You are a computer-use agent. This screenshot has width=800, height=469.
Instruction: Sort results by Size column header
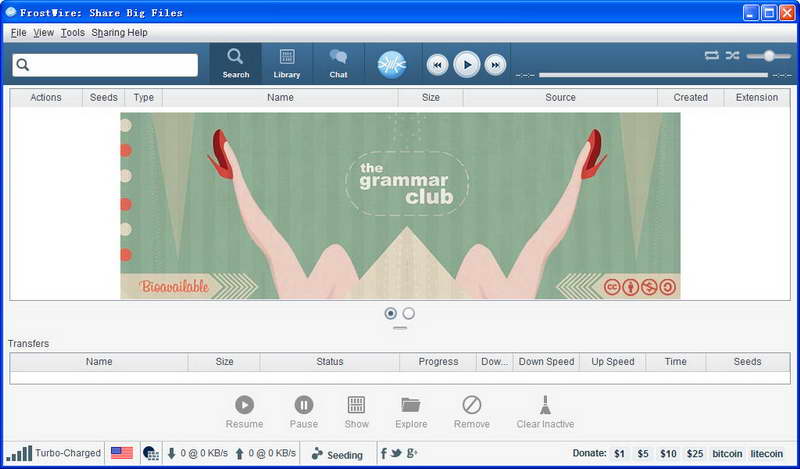[x=431, y=97]
